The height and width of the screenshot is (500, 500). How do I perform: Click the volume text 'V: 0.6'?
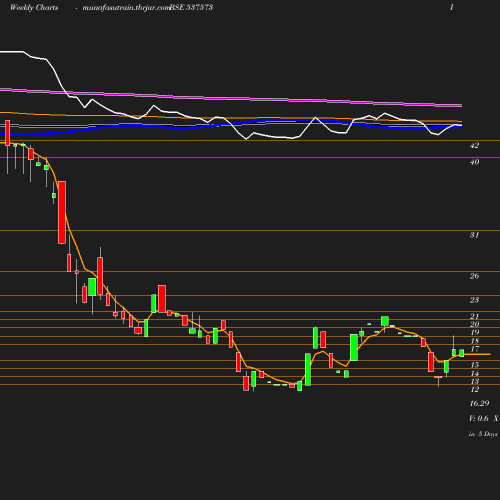click(479, 418)
